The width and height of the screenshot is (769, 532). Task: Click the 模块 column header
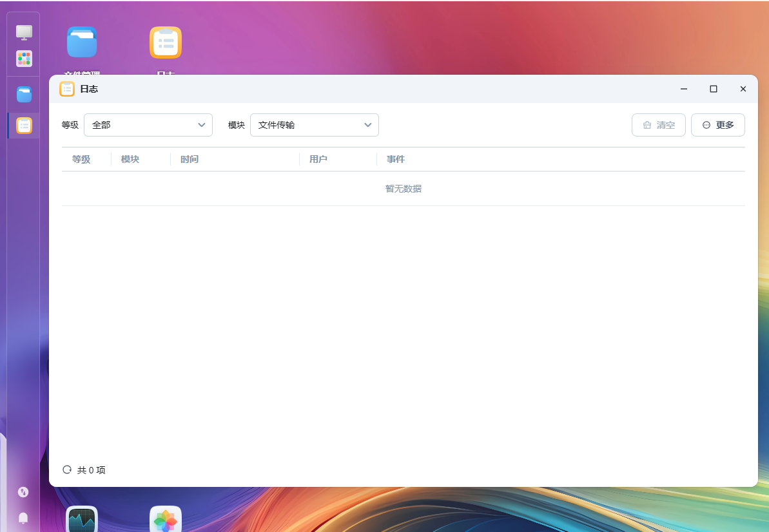pyautogui.click(x=130, y=159)
